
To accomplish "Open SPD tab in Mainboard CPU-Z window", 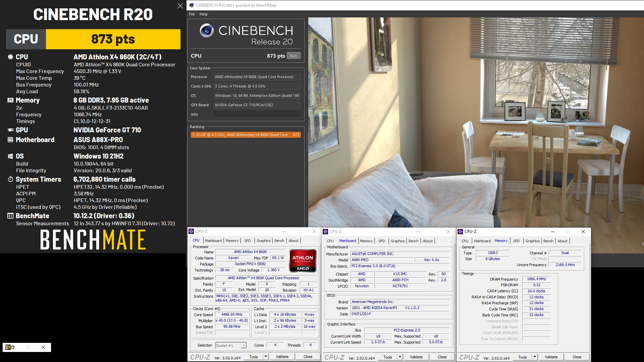I will coord(382,241).
